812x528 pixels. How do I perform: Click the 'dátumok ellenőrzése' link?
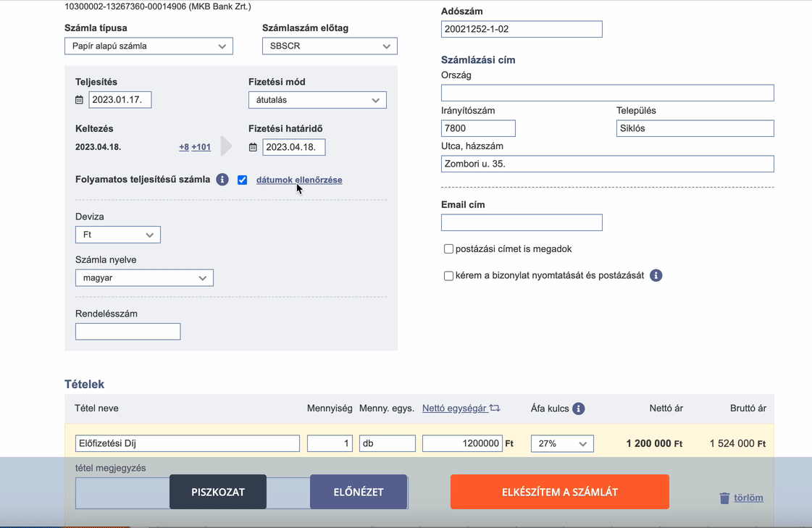point(299,180)
